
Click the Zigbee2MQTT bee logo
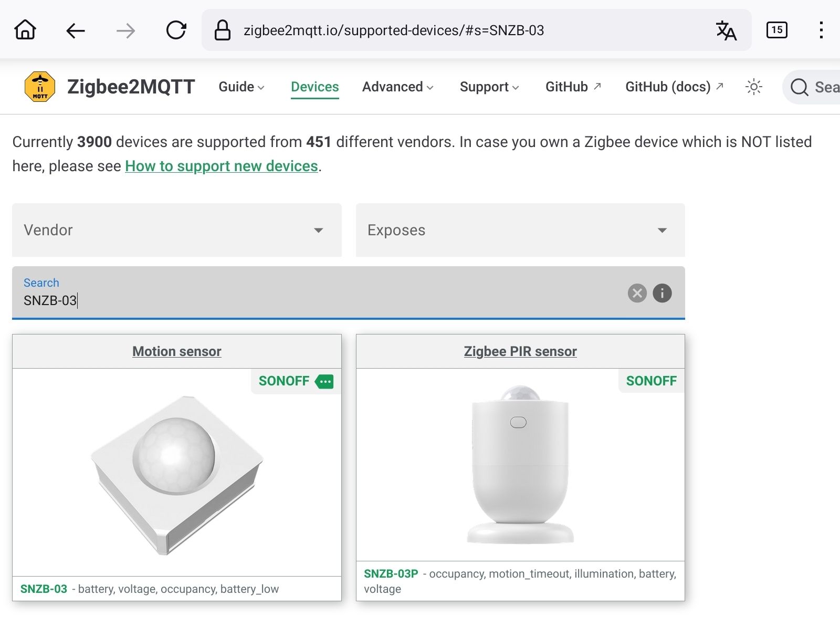pyautogui.click(x=40, y=87)
